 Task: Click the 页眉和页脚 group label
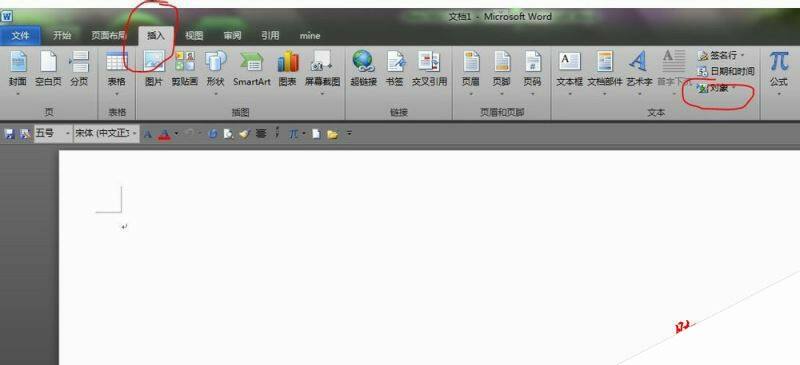point(502,112)
